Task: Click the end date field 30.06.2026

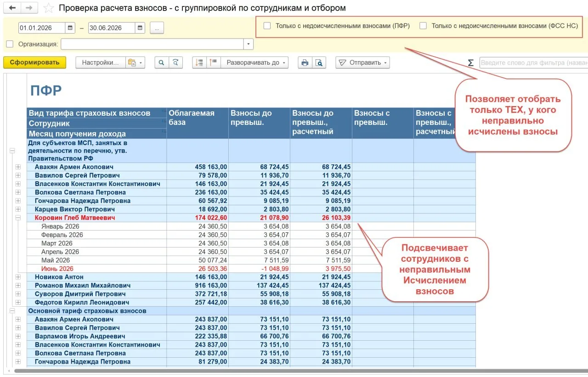Action: pyautogui.click(x=112, y=28)
